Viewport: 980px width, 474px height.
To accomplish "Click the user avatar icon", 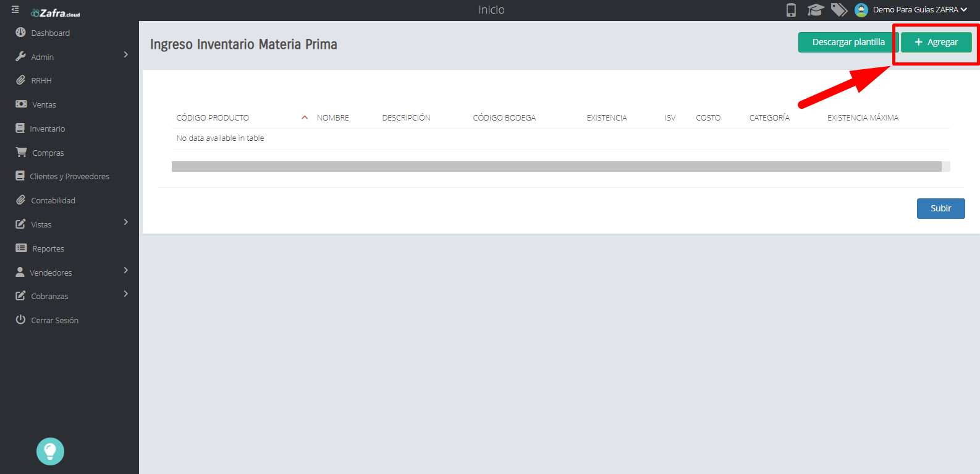I will pyautogui.click(x=861, y=10).
